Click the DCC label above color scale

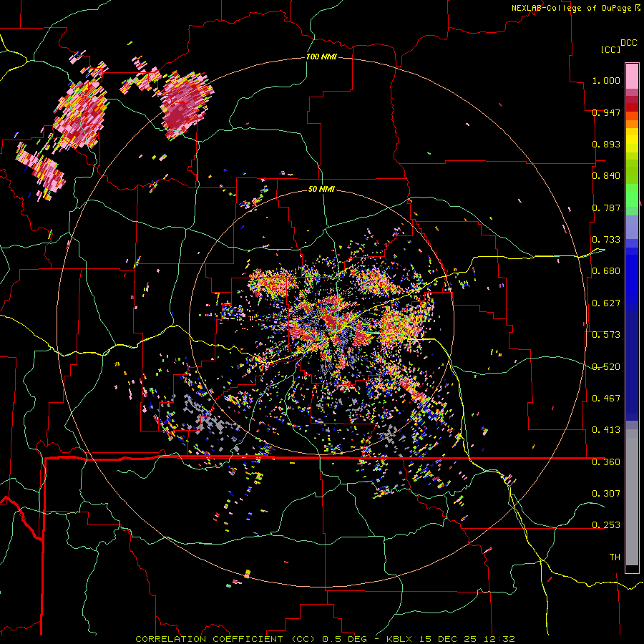point(628,43)
